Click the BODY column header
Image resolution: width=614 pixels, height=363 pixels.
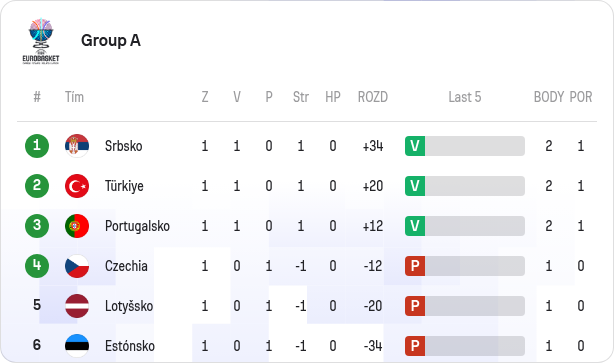coord(549,97)
